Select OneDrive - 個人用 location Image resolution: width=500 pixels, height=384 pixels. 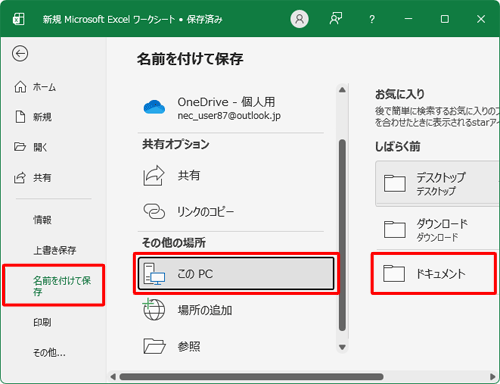[x=231, y=108]
